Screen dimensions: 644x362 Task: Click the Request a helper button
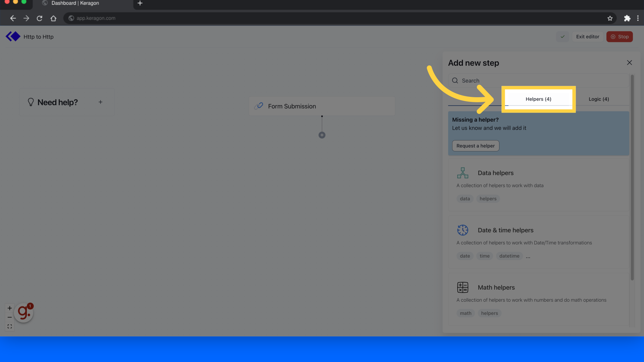click(x=475, y=145)
